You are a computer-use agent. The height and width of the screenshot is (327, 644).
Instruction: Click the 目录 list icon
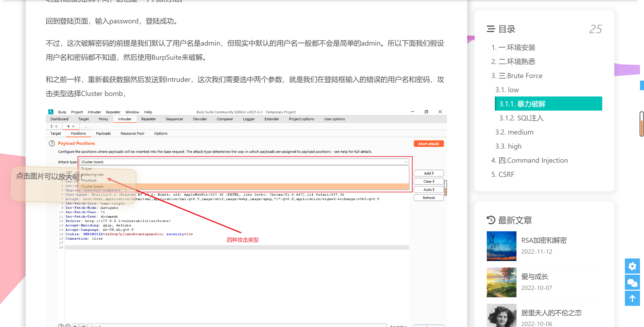491,29
